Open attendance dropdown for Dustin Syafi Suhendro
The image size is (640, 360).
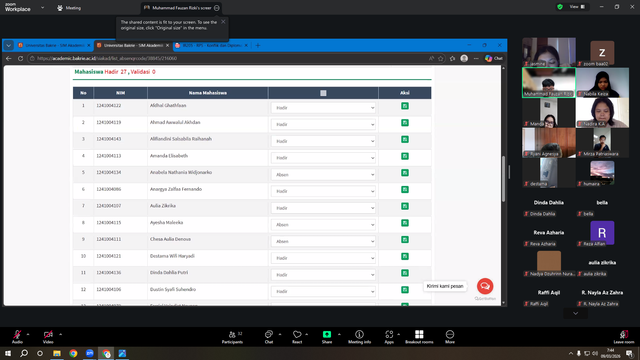coord(323,291)
